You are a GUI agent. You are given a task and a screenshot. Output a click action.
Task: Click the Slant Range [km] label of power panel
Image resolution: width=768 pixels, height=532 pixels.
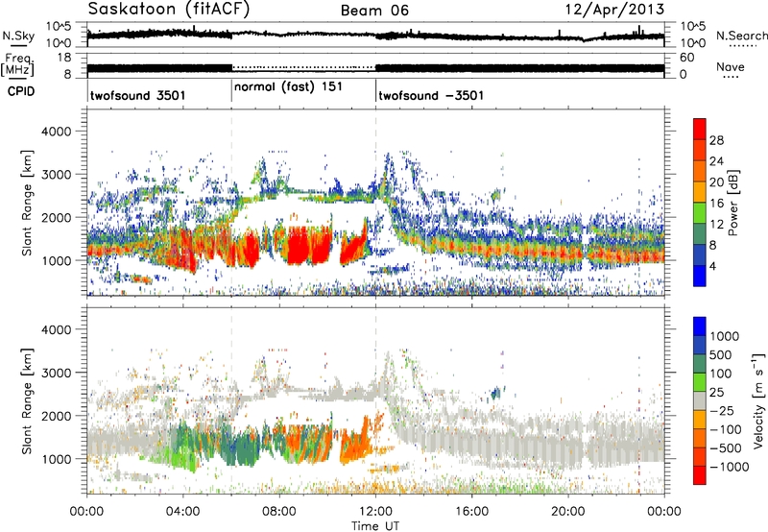[27, 203]
